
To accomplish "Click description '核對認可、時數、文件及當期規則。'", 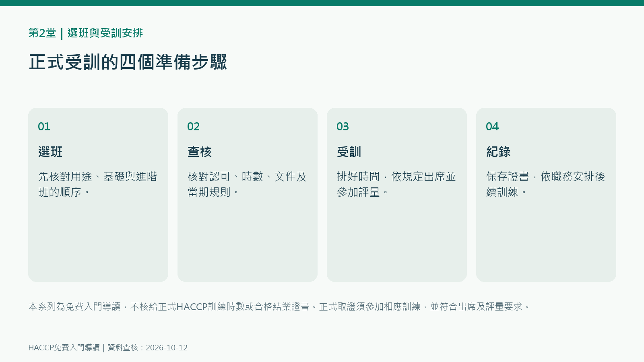I will 247,184.
